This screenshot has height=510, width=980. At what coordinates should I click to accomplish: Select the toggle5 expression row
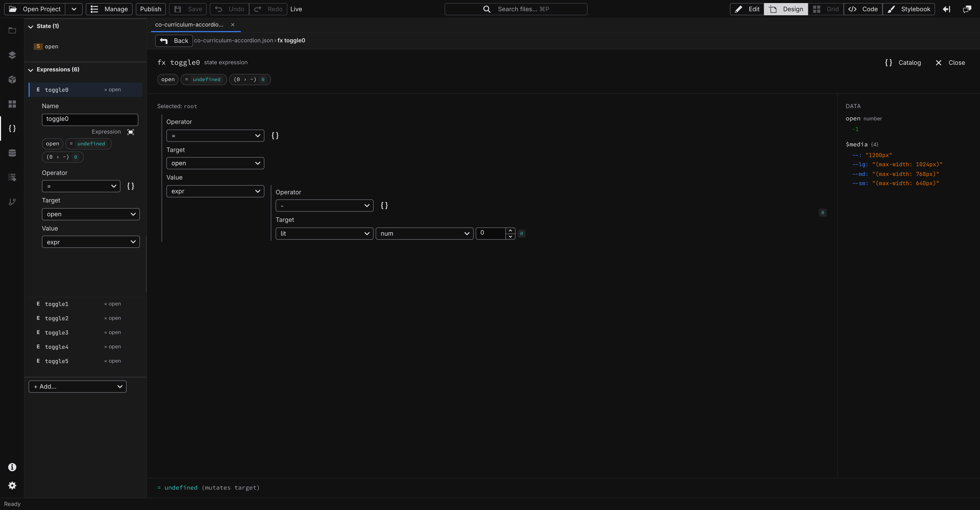(x=85, y=361)
